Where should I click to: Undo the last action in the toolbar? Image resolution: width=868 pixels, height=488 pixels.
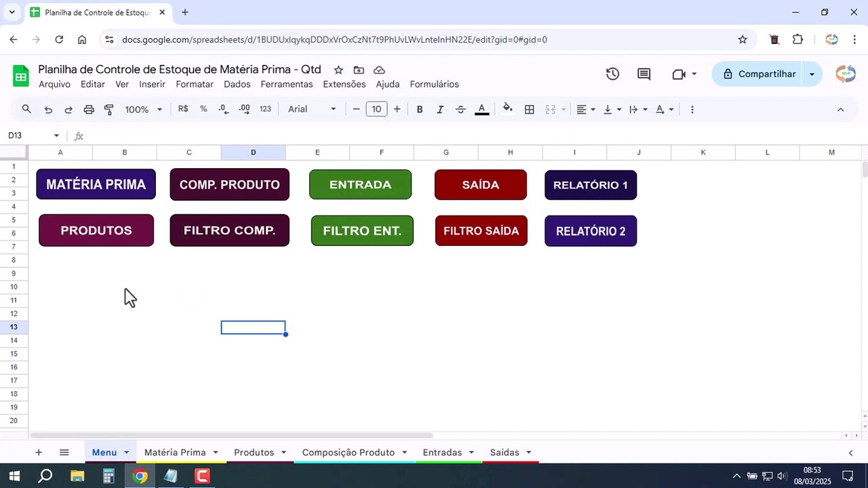(48, 109)
